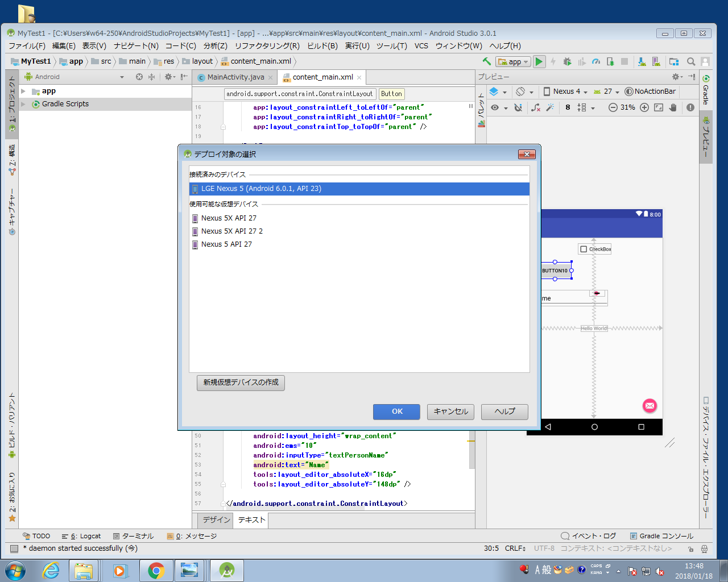Open the ファイル(F) menu

coord(27,46)
